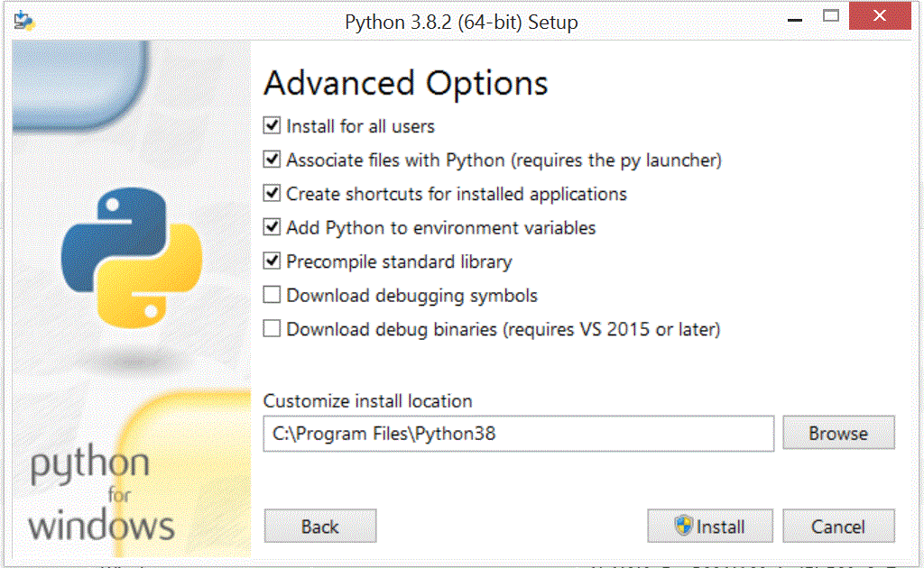Uncheck Install for all users
Image resolution: width=924 pixels, height=568 pixels.
point(272,125)
